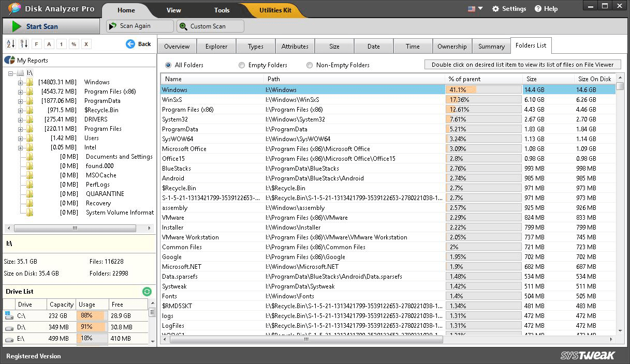Viewport: 630px width, 364px height.
Task: Go back using the blue Back arrow
Action: point(130,44)
